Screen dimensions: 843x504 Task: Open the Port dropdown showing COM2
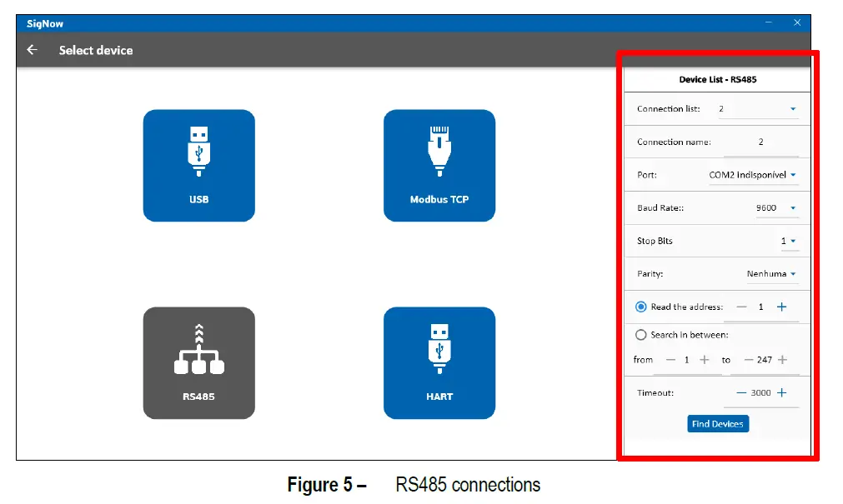(x=792, y=175)
